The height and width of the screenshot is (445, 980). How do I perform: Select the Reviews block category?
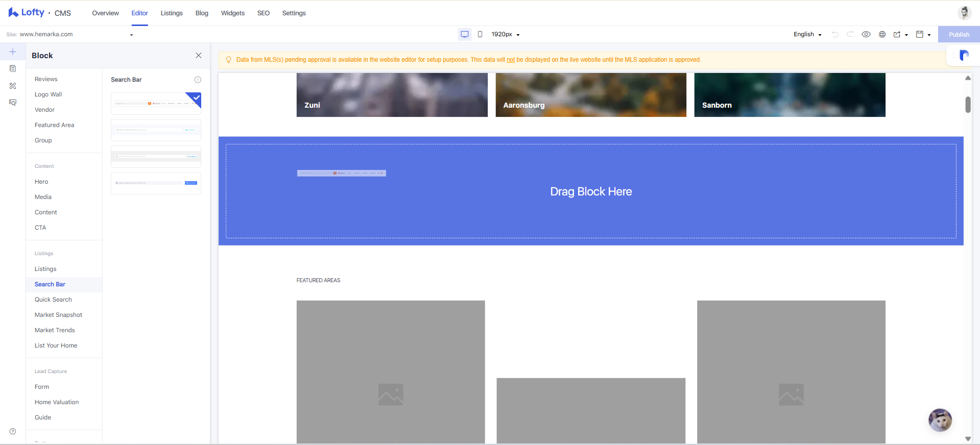(x=46, y=79)
